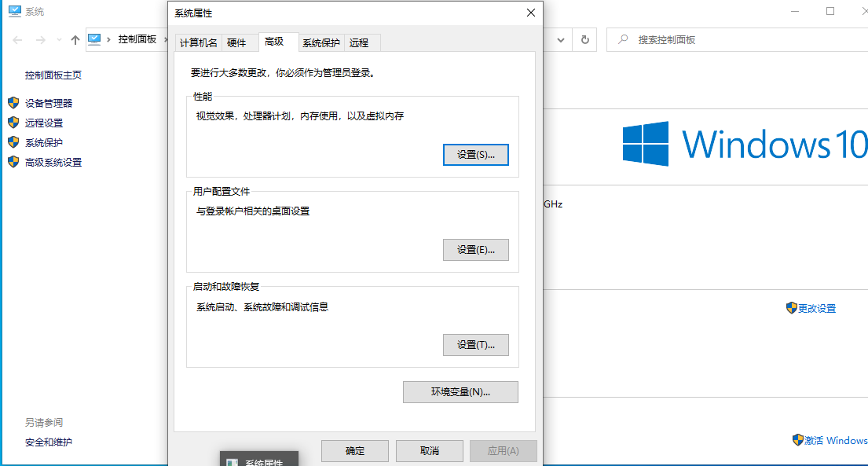The width and height of the screenshot is (868, 466).
Task: Refresh the control panel window
Action: click(584, 40)
